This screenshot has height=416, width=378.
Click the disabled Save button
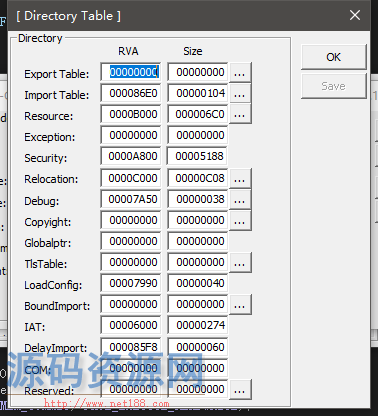(333, 86)
